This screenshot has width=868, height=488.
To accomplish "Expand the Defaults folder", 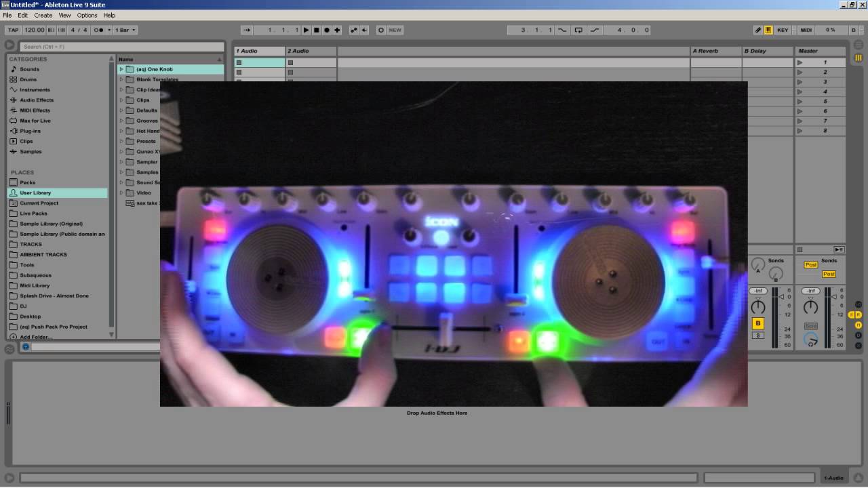I will (x=121, y=110).
